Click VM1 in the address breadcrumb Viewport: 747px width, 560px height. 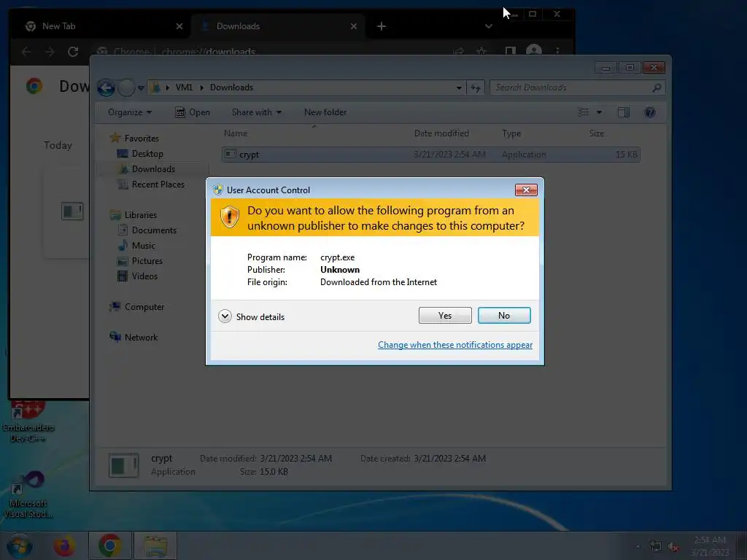point(184,87)
